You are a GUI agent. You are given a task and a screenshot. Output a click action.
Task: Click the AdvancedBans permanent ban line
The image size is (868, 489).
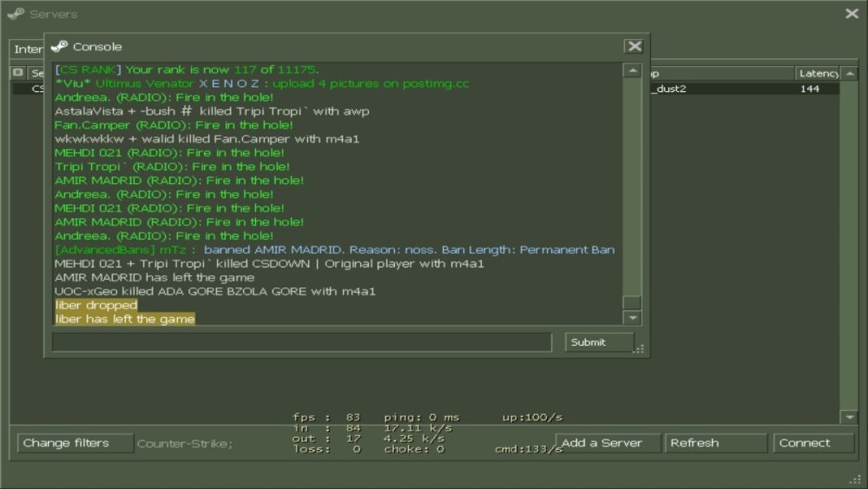click(335, 250)
